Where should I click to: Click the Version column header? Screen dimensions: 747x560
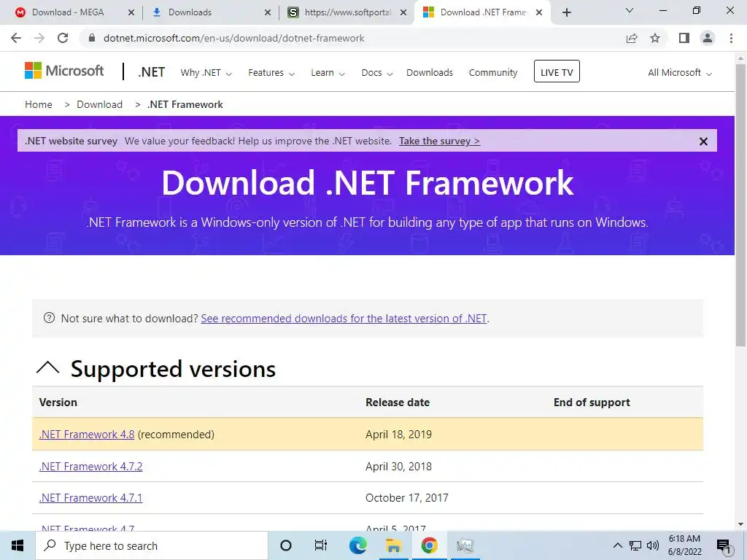pos(58,402)
